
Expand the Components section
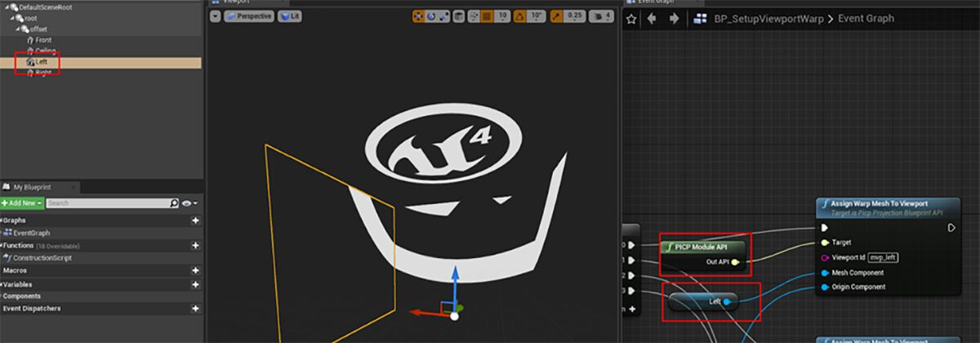coord(21,296)
